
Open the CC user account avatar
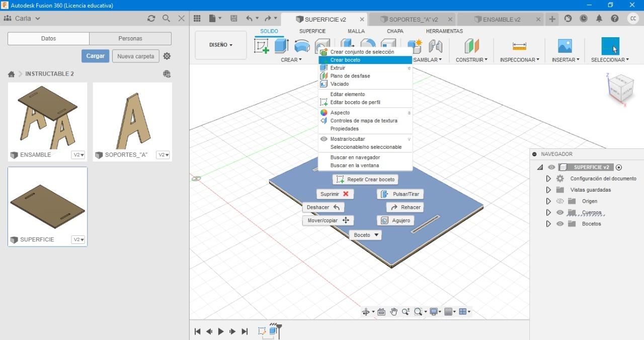click(x=633, y=19)
